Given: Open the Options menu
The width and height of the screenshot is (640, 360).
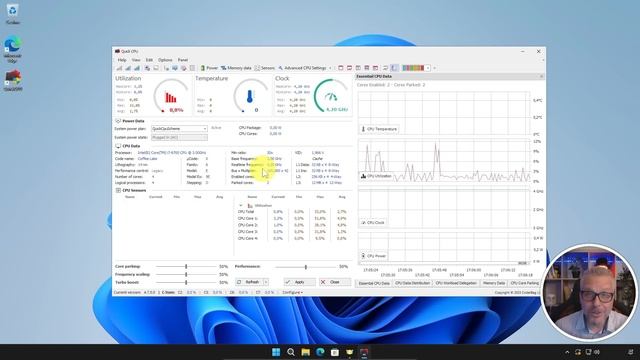Looking at the screenshot, I should [x=165, y=60].
